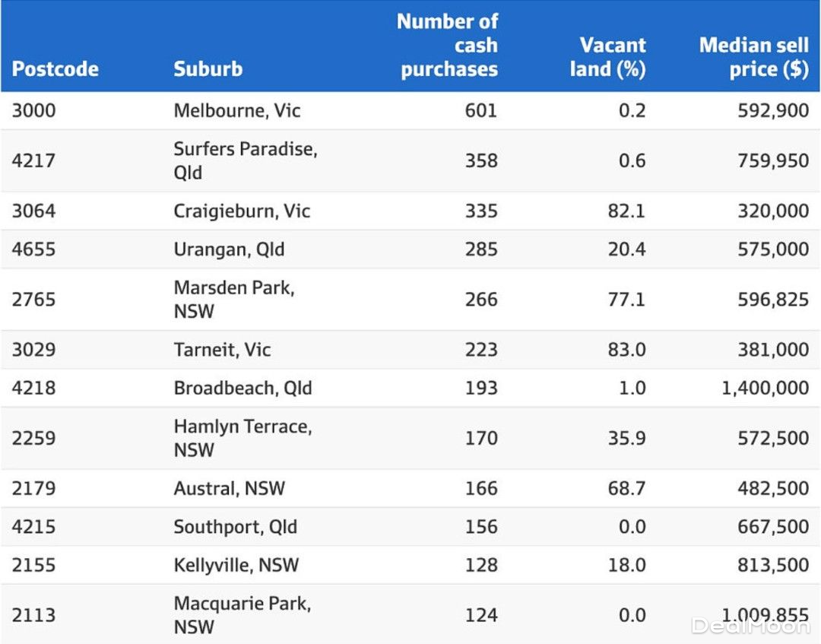Viewport: 821px width, 644px height.
Task: Click Broadbeach median price 1,400,000
Action: 765,389
